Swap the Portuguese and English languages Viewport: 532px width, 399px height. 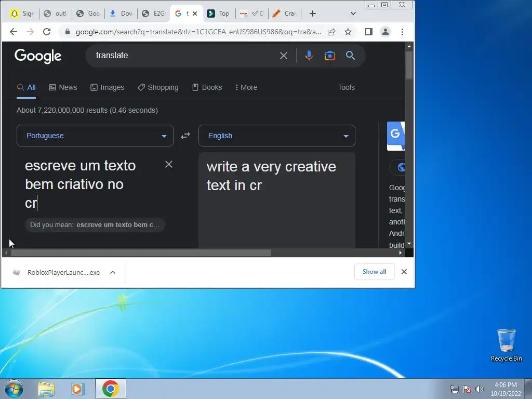[x=185, y=136]
